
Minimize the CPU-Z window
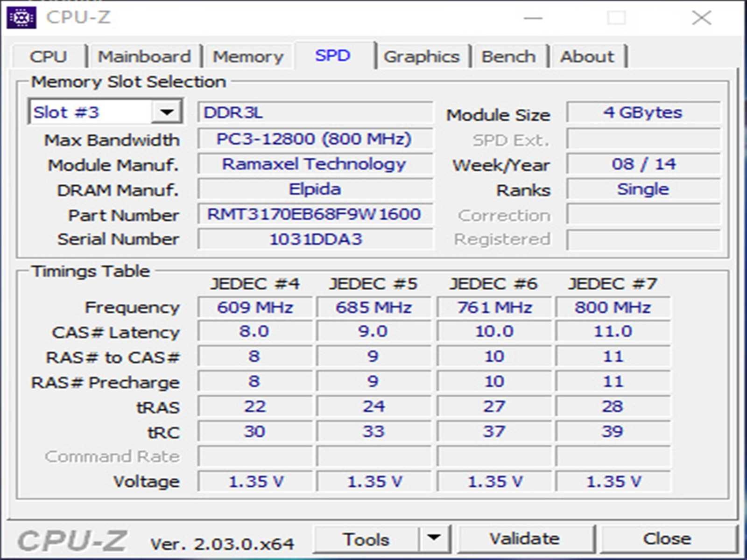pos(533,18)
